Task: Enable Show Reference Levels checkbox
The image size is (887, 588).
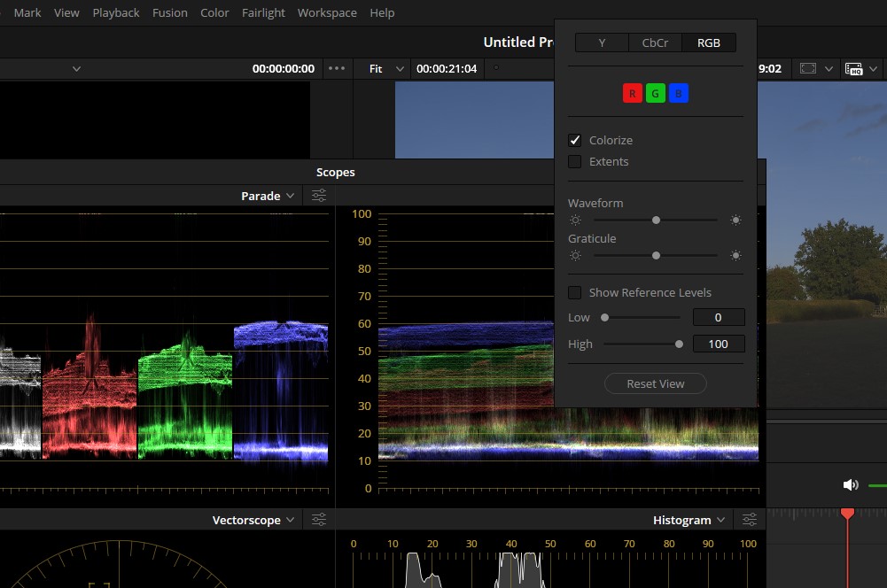Action: tap(575, 292)
